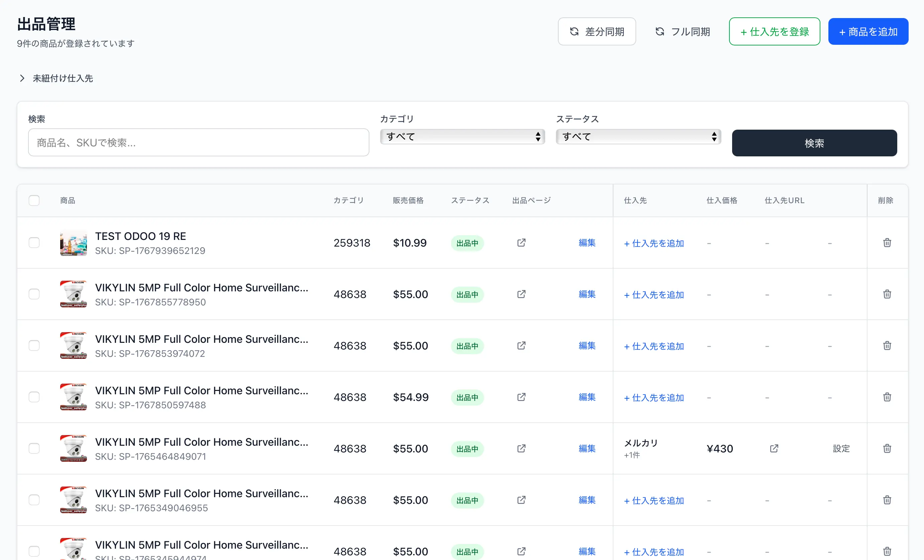Delete the product priced at $54.99

point(887,397)
